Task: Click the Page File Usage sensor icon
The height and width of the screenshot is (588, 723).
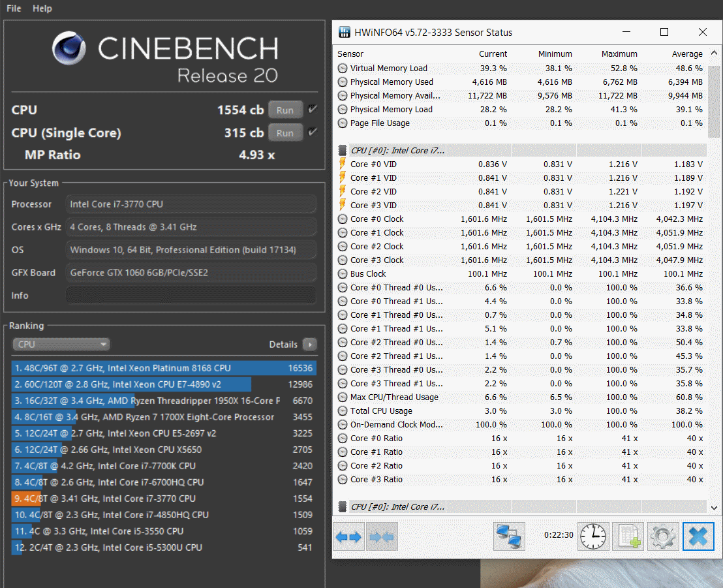Action: coord(343,123)
